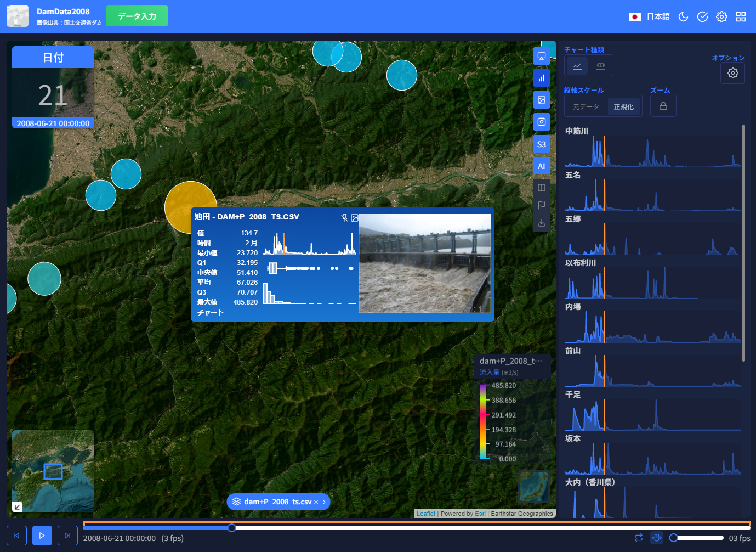Image resolution: width=756 pixels, height=552 pixels.
Task: Select the 千足 chart row
Action: (x=653, y=410)
